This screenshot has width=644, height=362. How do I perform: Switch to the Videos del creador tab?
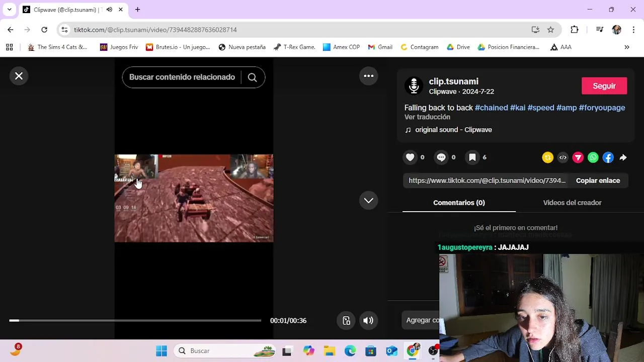click(572, 203)
